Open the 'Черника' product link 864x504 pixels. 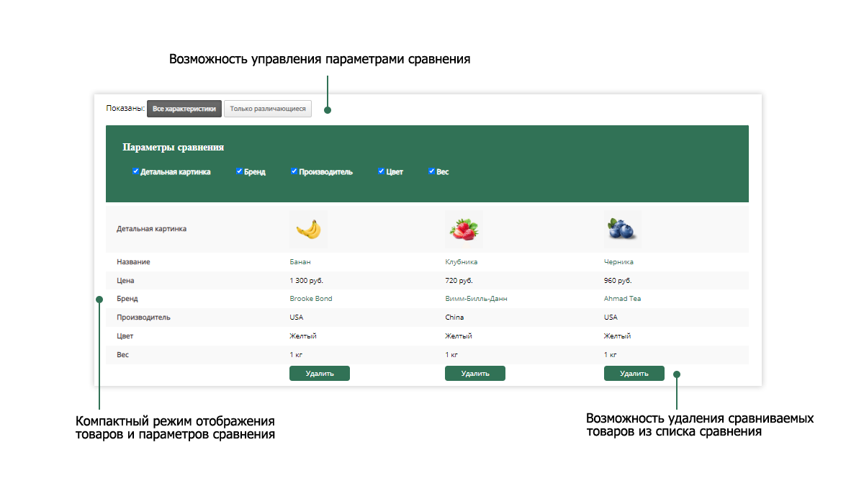(x=618, y=262)
